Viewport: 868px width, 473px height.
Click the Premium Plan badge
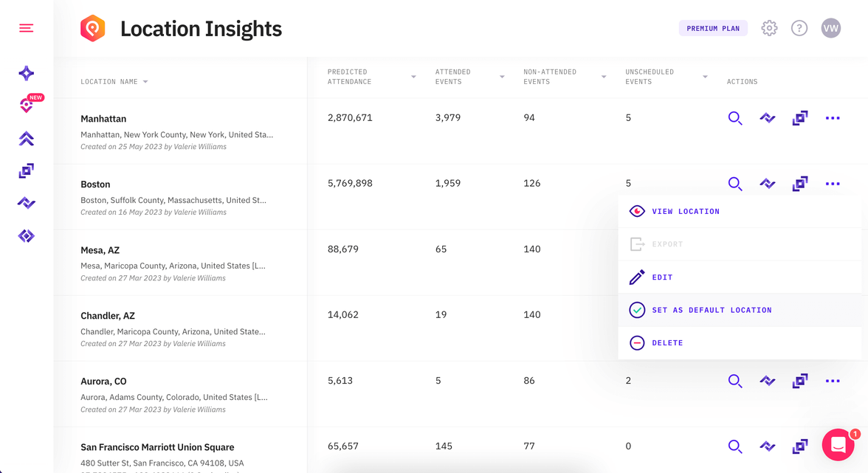713,28
